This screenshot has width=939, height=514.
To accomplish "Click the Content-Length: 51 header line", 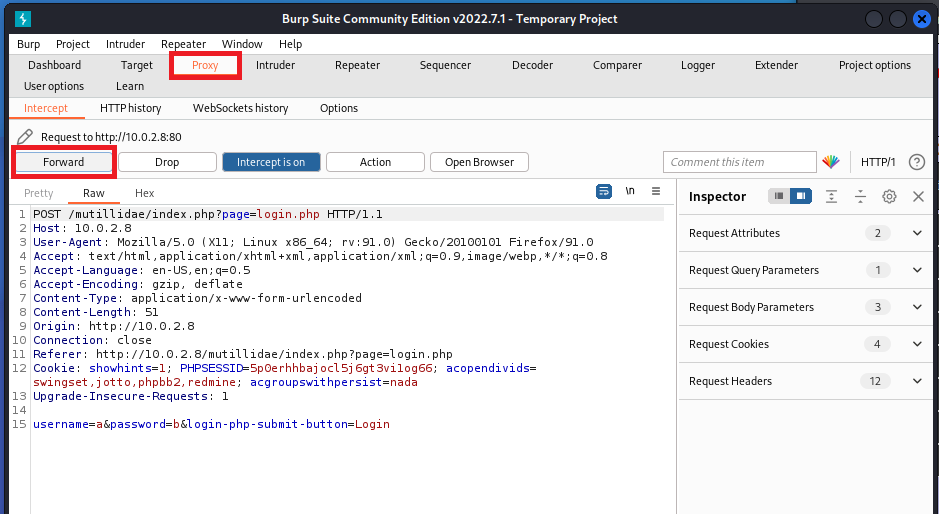I will pyautogui.click(x=96, y=312).
